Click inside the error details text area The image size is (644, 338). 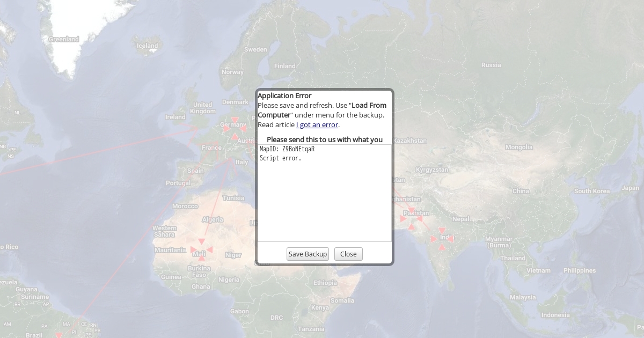point(325,193)
